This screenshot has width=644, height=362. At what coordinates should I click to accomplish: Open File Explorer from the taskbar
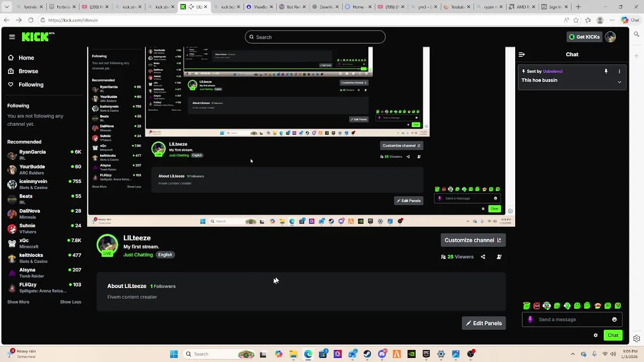[x=293, y=354]
